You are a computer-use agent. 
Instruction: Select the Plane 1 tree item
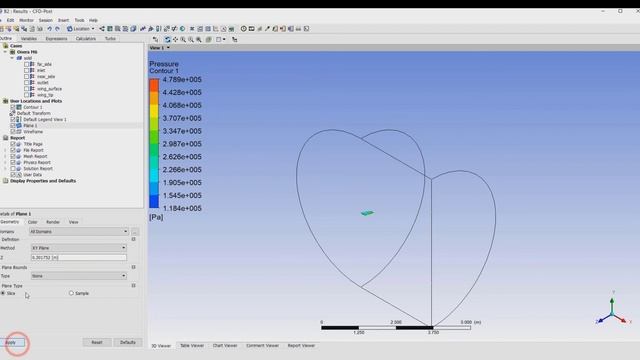pos(30,126)
